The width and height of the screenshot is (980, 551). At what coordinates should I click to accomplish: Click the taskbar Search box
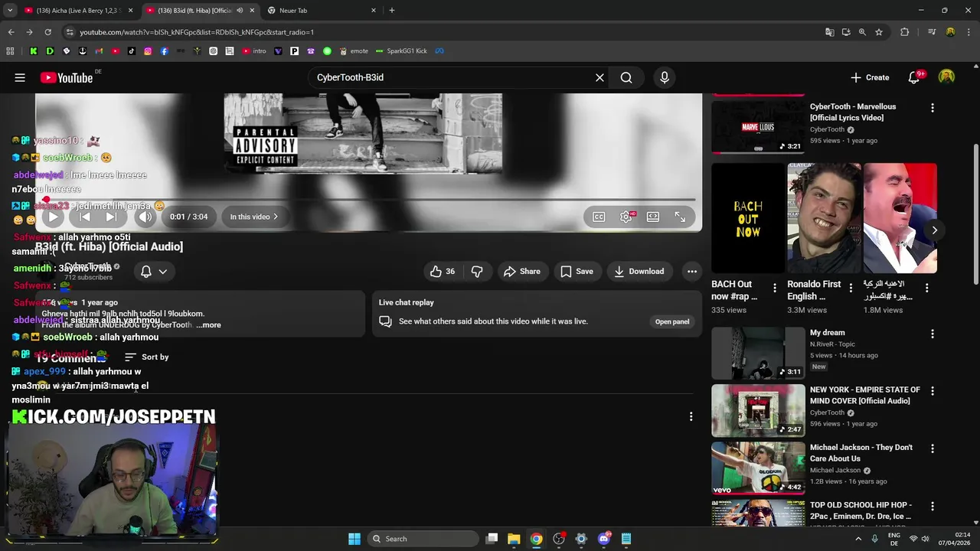423,539
